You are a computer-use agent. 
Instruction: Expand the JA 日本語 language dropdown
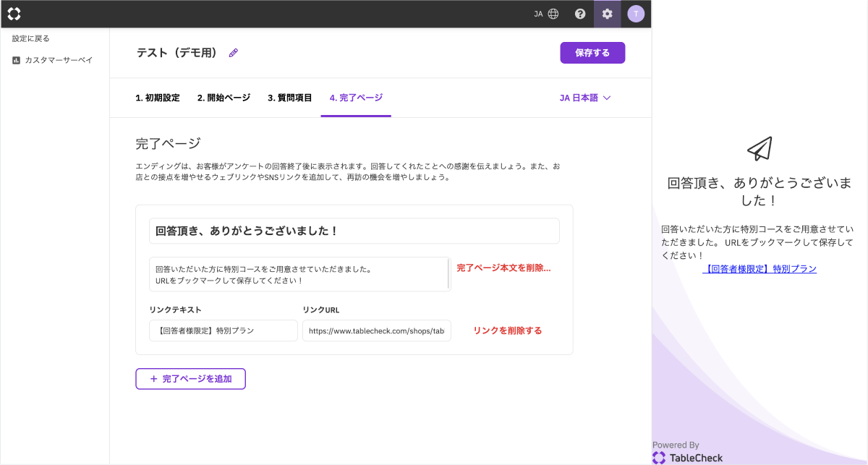click(585, 98)
